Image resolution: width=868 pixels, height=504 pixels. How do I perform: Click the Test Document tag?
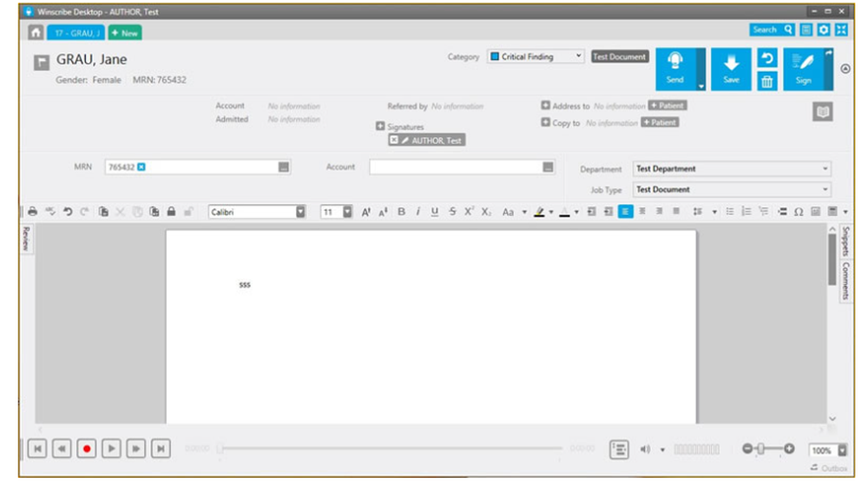(620, 56)
